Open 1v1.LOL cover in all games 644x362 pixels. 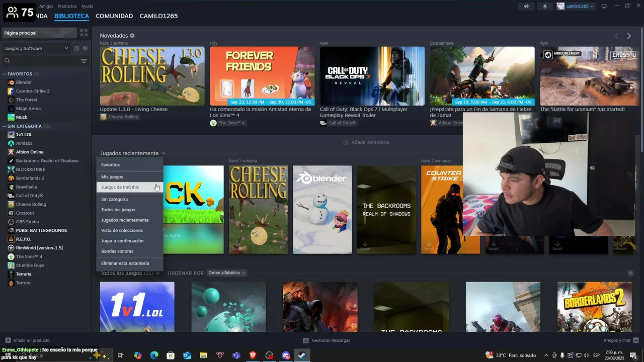pos(137,307)
